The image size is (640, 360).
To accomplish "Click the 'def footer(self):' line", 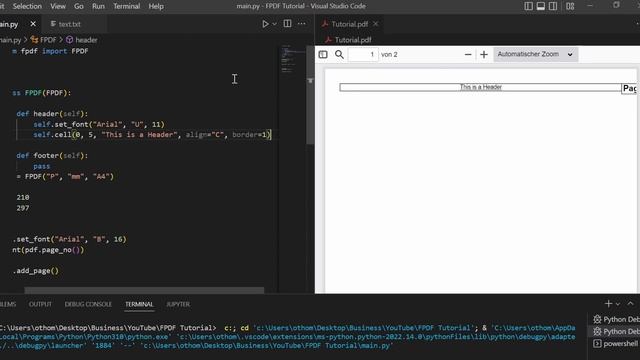I will click(52, 156).
